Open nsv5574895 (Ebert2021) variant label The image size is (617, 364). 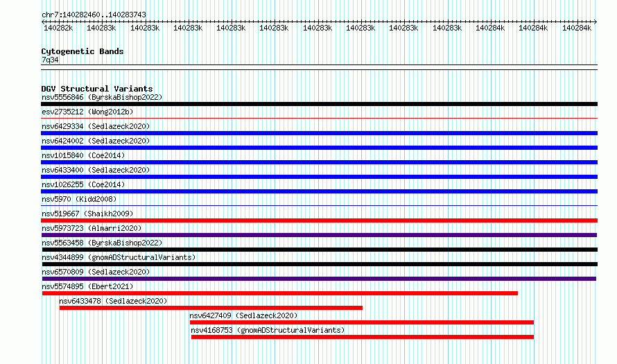[x=87, y=286]
